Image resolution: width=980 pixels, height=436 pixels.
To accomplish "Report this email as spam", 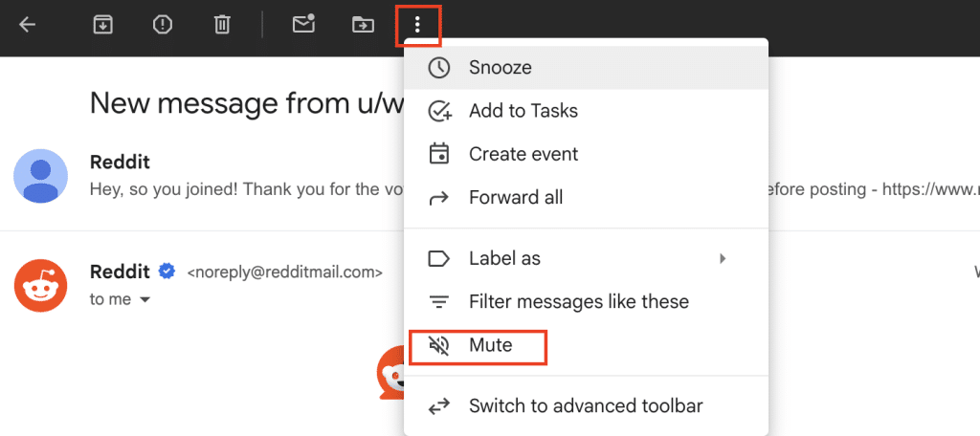I will (163, 25).
